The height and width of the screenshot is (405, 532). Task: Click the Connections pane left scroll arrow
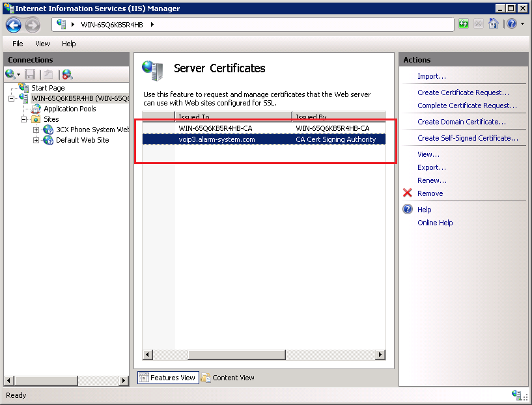click(x=9, y=380)
